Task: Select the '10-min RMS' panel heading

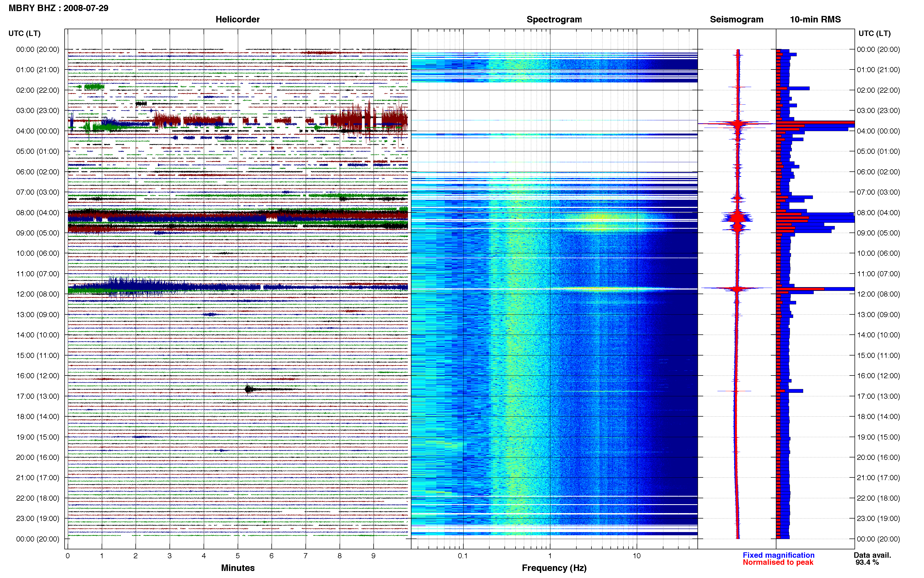Action: 815,19
